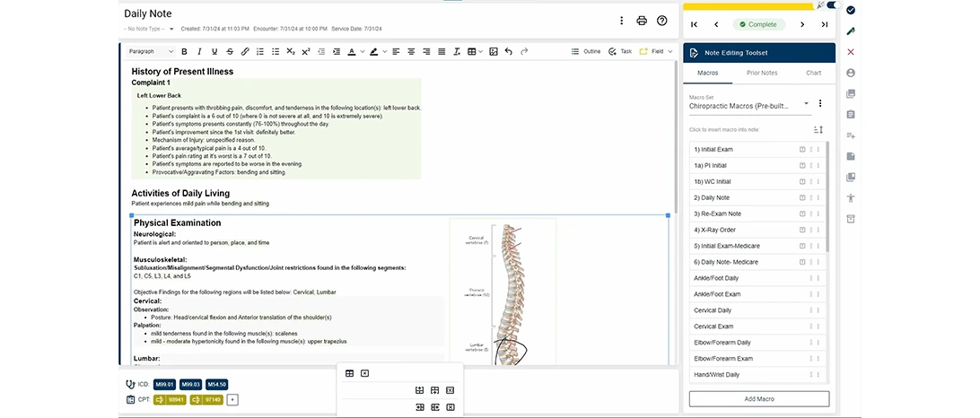This screenshot has width=980, height=418.
Task: Jump to the first note with the skip-back arrow
Action: tap(694, 24)
